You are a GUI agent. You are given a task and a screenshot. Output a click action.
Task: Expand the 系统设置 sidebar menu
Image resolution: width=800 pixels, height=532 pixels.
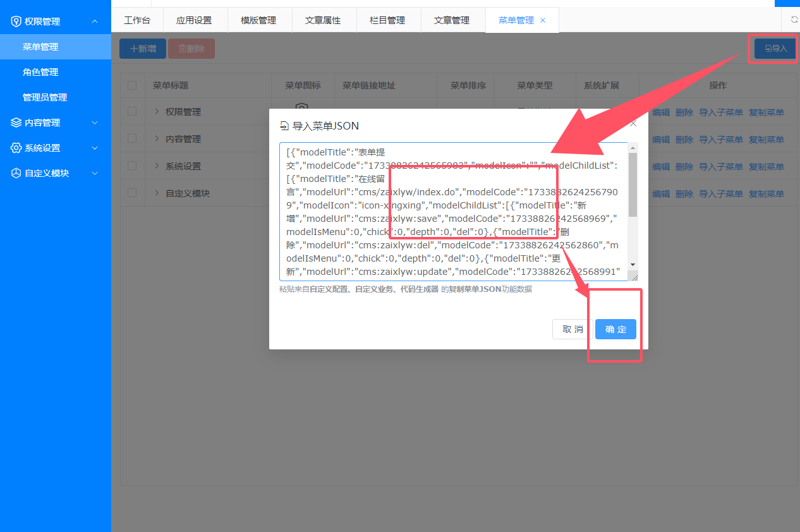95,148
